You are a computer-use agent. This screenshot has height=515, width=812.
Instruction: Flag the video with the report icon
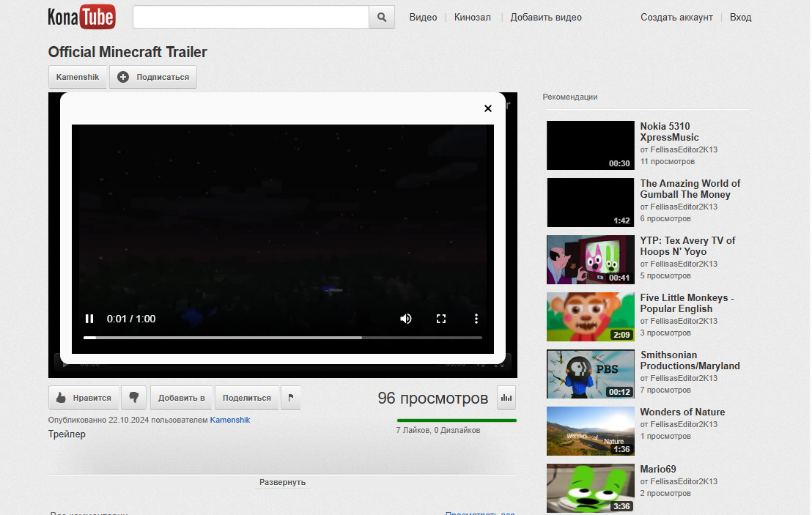[291, 398]
